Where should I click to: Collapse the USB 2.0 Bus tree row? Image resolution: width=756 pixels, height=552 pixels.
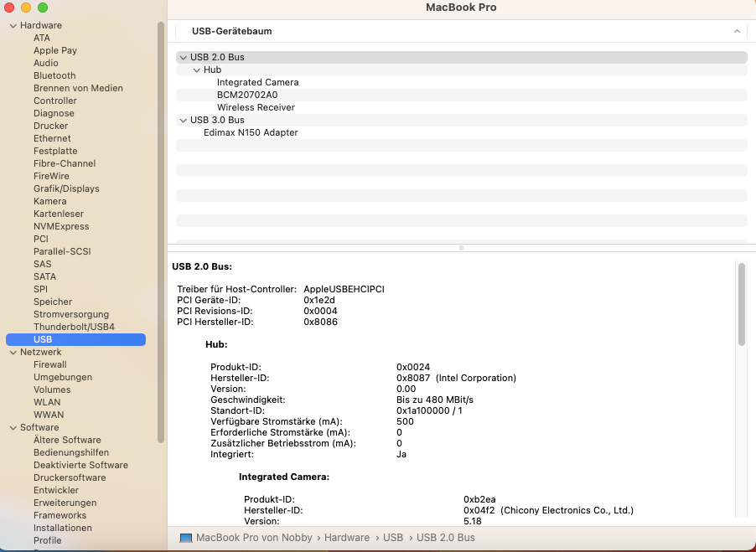click(184, 57)
